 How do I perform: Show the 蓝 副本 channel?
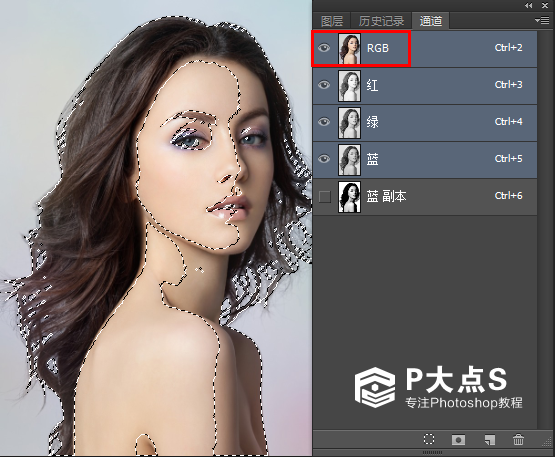tap(325, 196)
